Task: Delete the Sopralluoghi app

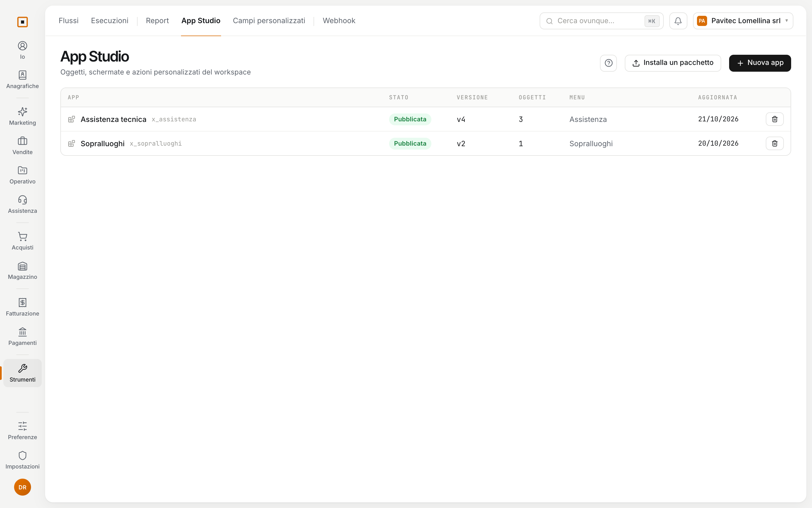Action: pos(775,143)
